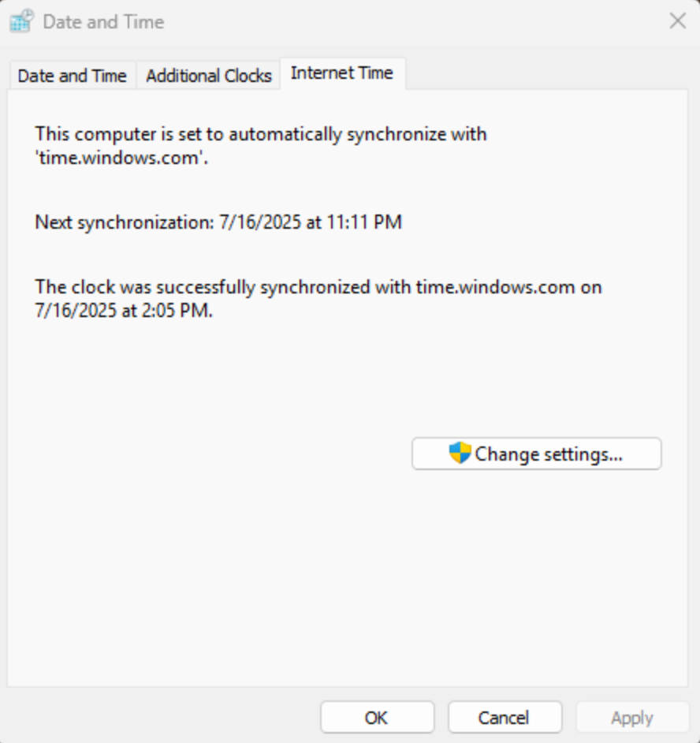The width and height of the screenshot is (700, 743).
Task: Switch to the Date and Time tab
Action: pos(72,76)
